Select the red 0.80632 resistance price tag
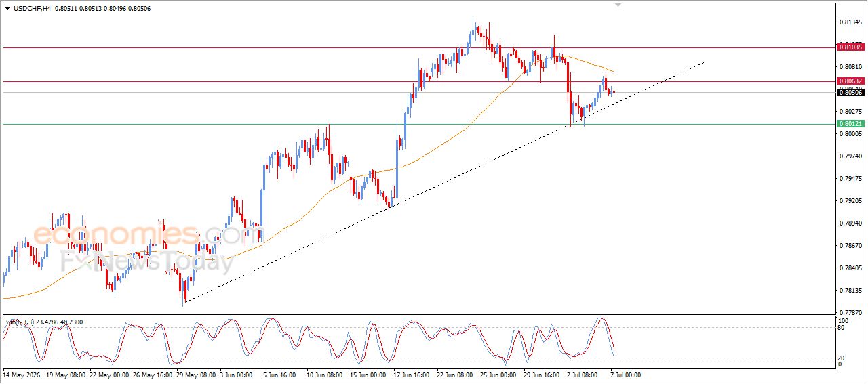 tap(850, 81)
